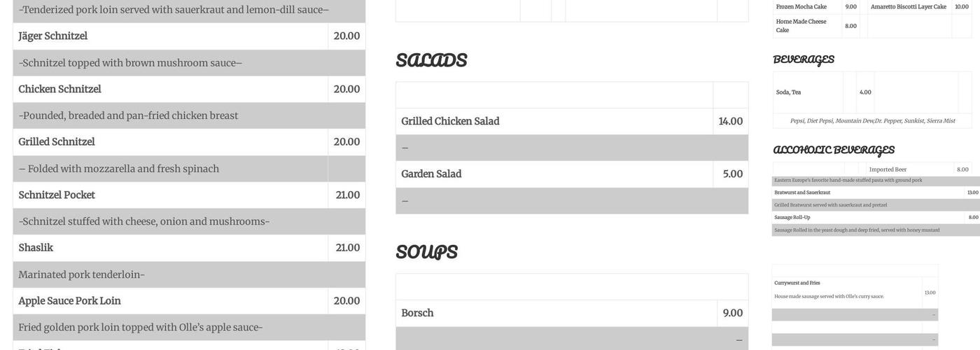
Task: Click the Frozen Mocha Cake dessert
Action: click(x=801, y=7)
